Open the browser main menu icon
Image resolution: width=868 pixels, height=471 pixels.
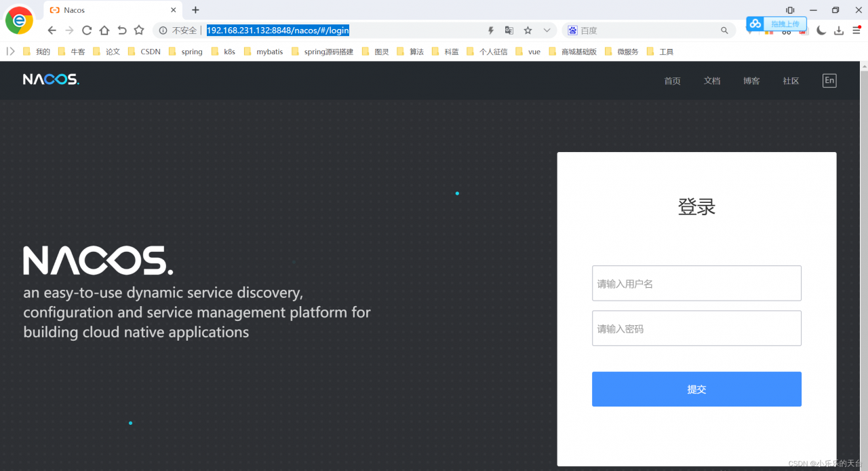[856, 31]
